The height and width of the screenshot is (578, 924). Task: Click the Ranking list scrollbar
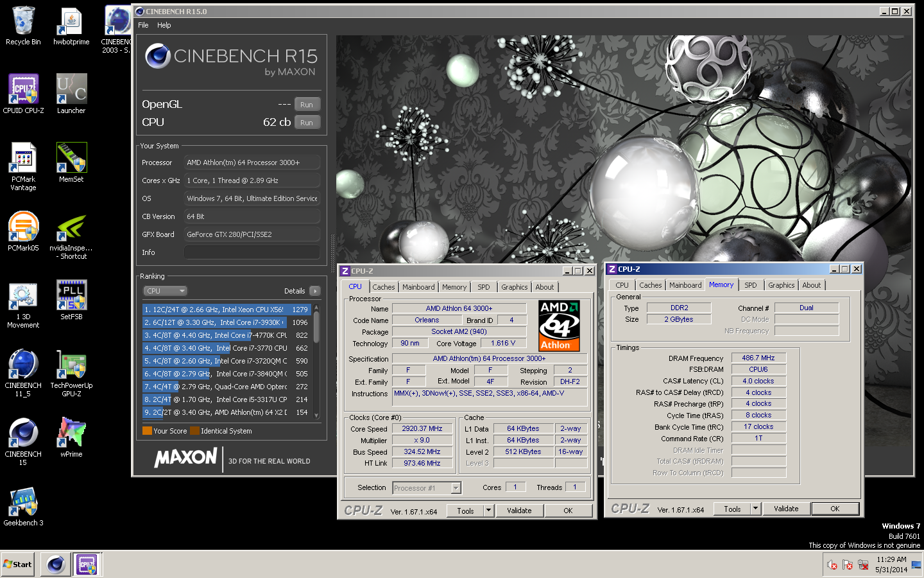(316, 361)
